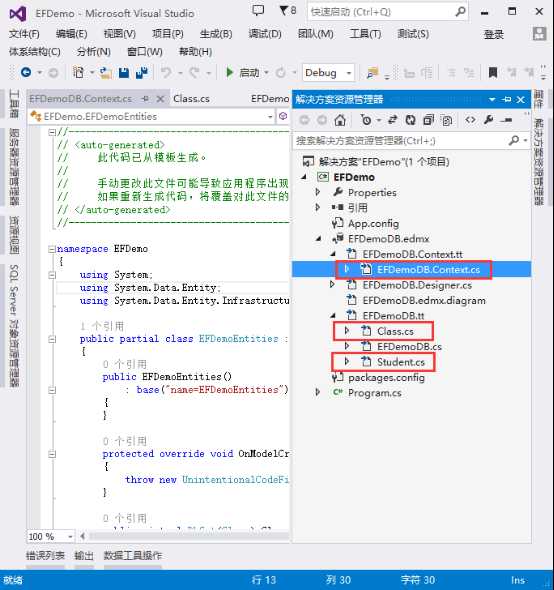Collapse the EFDemoEntities constructor outlining block
Screen dimensions: 554x590
pos(52,390)
